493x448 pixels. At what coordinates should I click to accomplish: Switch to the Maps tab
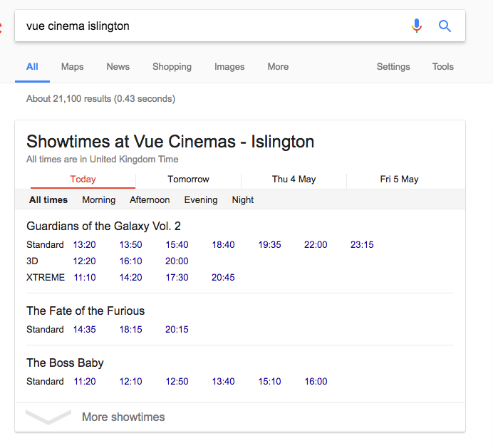[73, 67]
